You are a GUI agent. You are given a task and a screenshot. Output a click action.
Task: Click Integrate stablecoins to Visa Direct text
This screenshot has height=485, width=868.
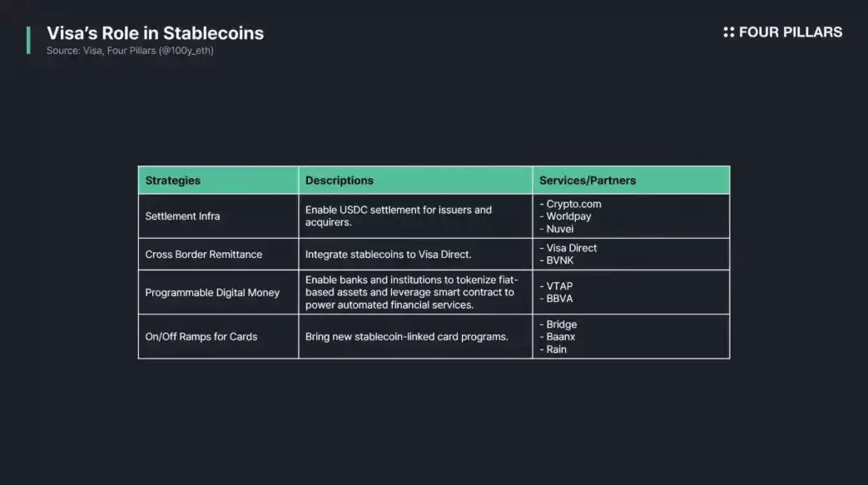[x=388, y=255]
